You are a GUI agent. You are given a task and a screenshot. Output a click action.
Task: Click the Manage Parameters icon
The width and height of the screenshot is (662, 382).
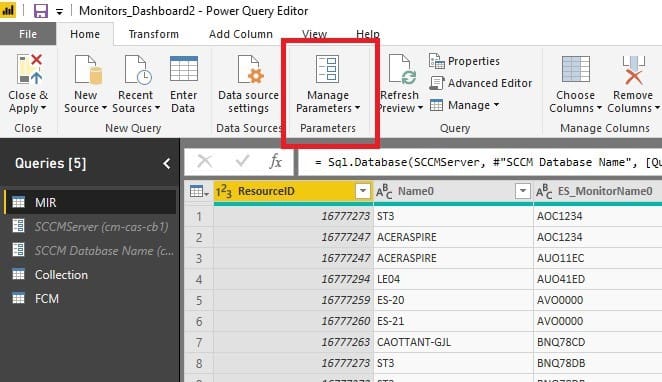click(327, 69)
